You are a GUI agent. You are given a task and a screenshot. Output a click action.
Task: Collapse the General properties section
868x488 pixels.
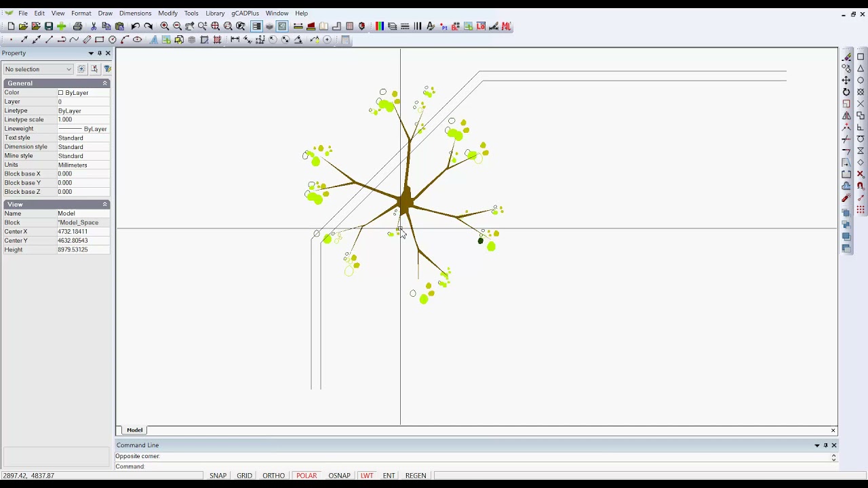pos(105,83)
